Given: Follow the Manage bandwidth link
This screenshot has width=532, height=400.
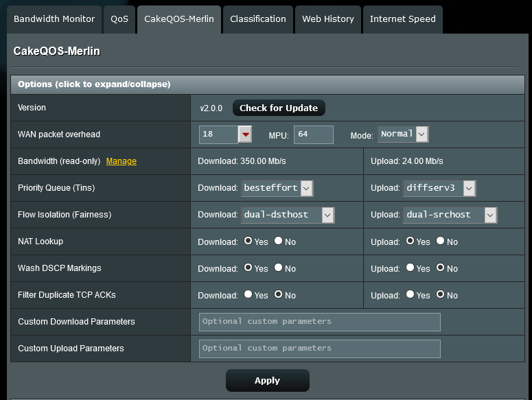Looking at the screenshot, I should pos(121,161).
